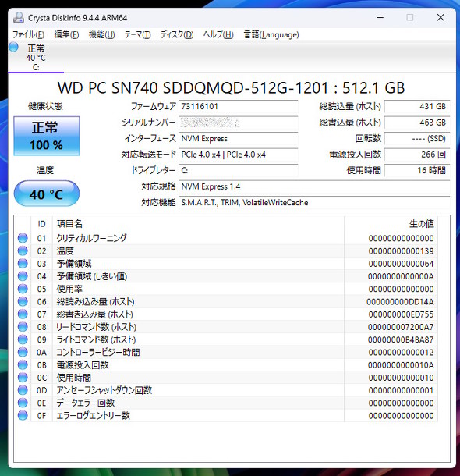The image size is (460, 476).
Task: Click status orb for 04 予備領域 (しきい値)
Action: click(x=23, y=276)
